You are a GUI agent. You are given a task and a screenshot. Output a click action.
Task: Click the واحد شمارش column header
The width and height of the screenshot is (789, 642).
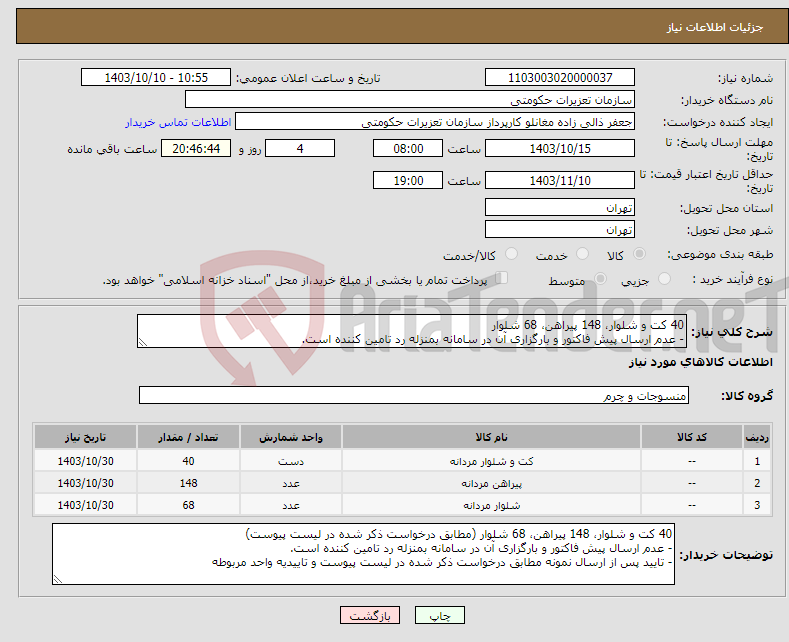pos(291,437)
